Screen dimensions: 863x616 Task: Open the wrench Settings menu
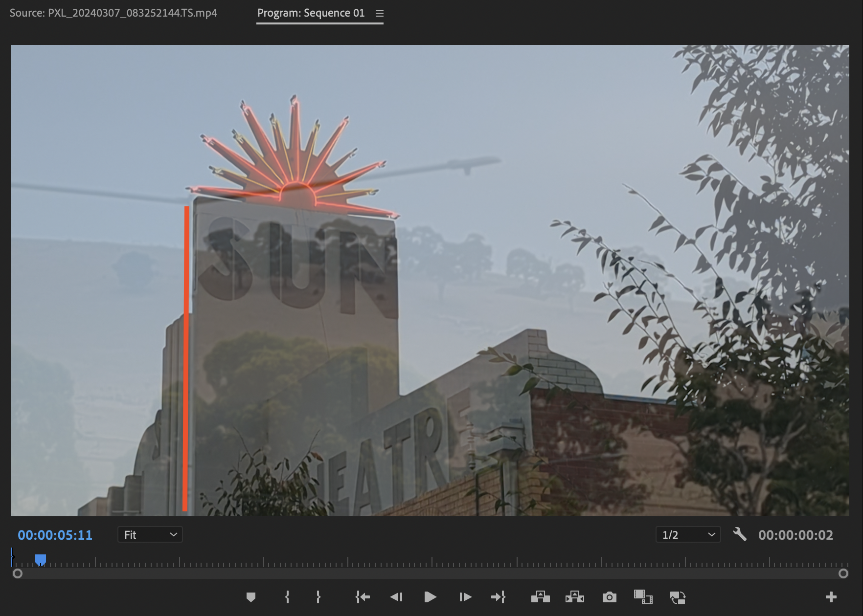coord(740,534)
